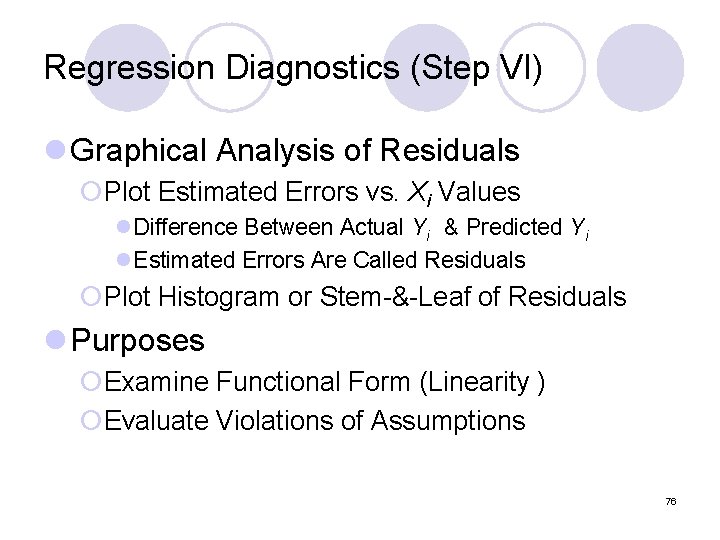Click 'Estimated Errors Are Called Residuals' text
Image resolution: width=720 pixels, height=540 pixels.
click(329, 261)
